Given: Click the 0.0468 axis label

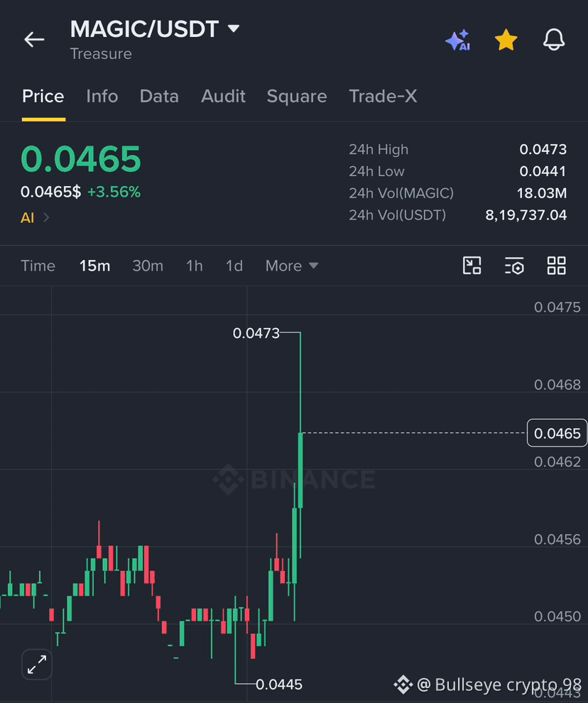Looking at the screenshot, I should (557, 385).
